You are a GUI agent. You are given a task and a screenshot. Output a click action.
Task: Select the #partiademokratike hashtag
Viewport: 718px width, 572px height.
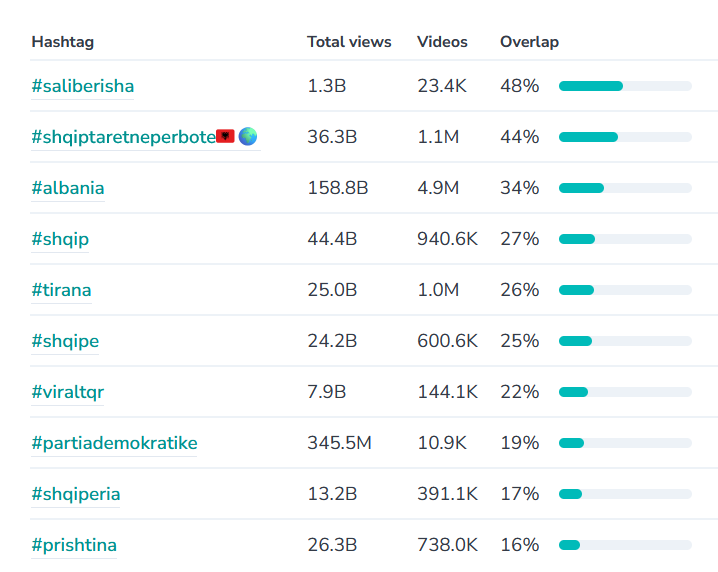[114, 443]
